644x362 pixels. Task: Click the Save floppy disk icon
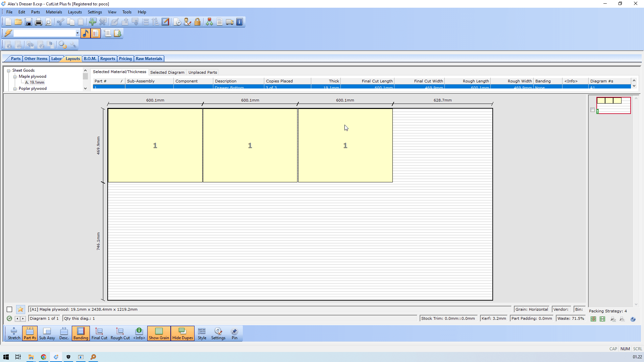29,22
